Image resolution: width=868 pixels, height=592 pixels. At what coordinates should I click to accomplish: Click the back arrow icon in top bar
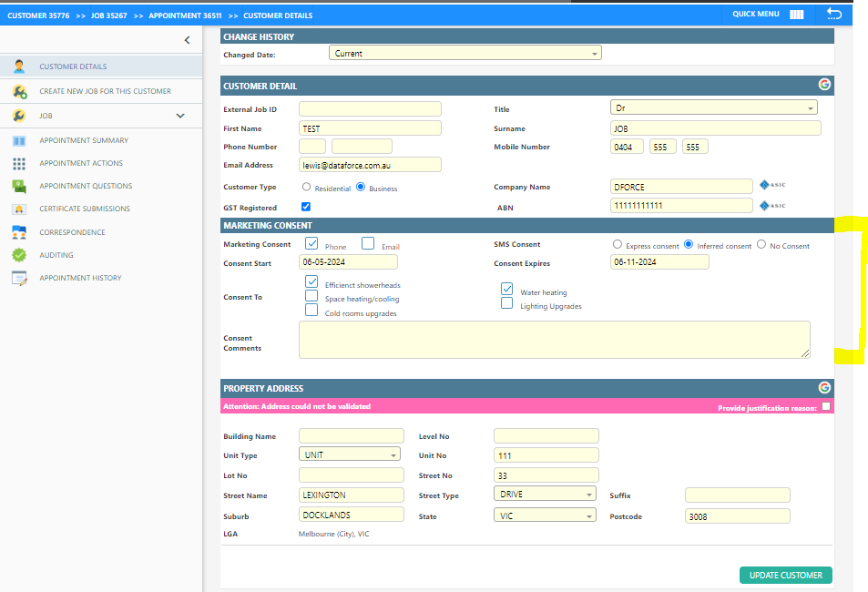[833, 14]
